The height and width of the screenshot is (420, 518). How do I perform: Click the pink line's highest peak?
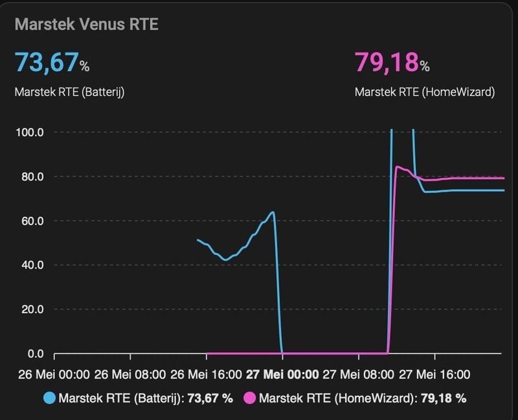click(x=397, y=167)
